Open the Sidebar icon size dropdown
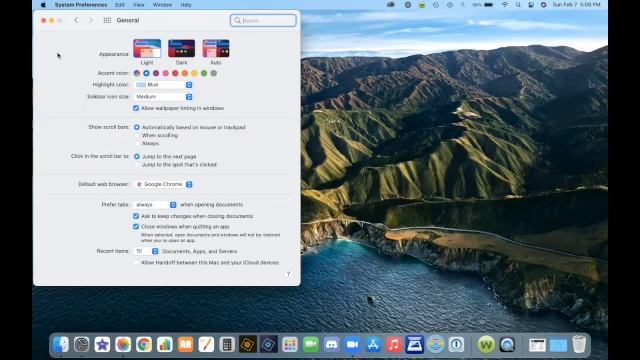 163,97
